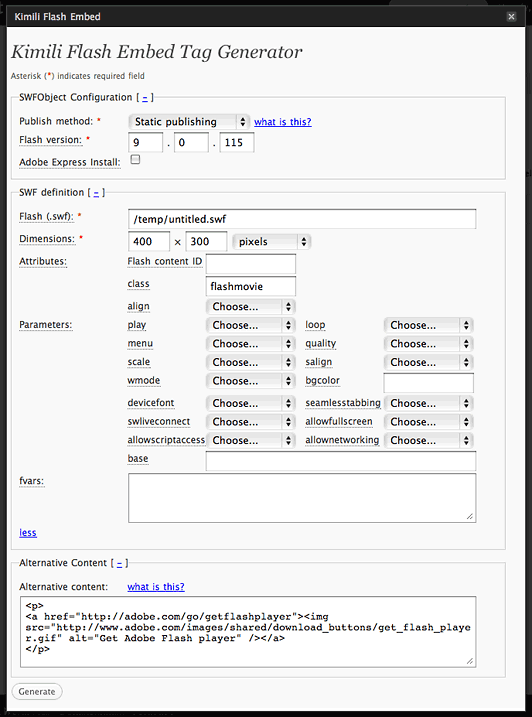Viewport: 532px width, 717px height.
Task: Open the align attribute dropdown
Action: [x=251, y=306]
